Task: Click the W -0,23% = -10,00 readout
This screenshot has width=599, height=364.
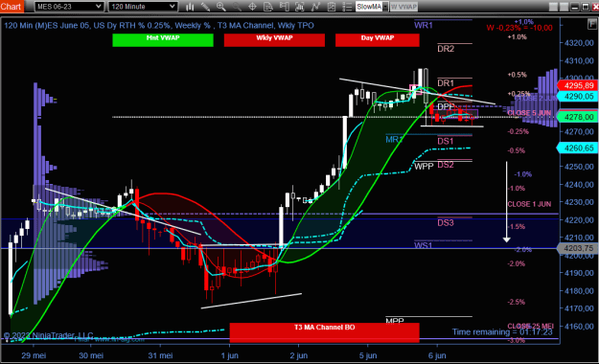Action: [519, 28]
